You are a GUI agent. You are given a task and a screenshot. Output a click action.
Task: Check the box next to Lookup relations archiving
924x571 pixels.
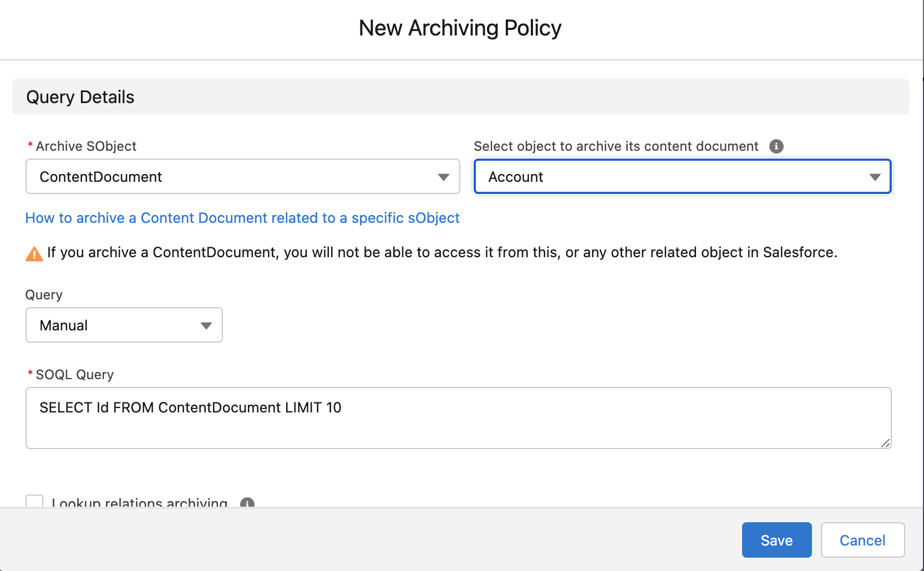click(x=34, y=501)
